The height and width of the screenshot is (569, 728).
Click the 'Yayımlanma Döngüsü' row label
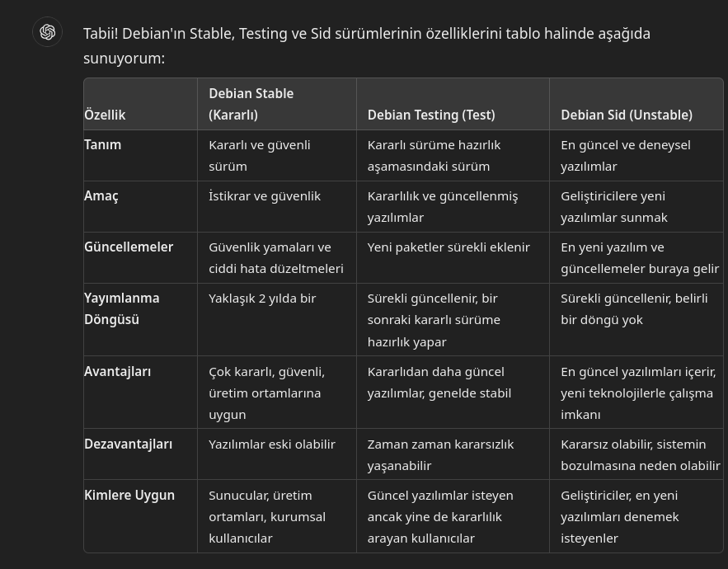tap(122, 308)
